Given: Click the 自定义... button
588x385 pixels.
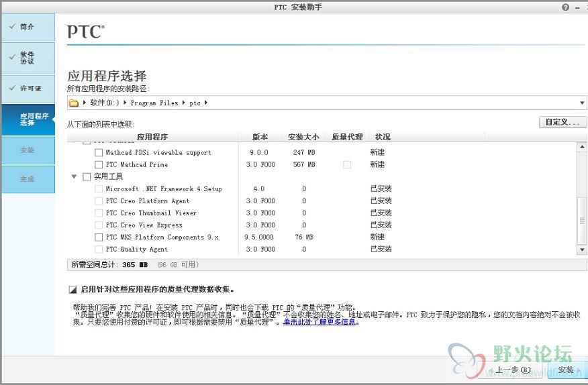Looking at the screenshot, I should (x=562, y=122).
